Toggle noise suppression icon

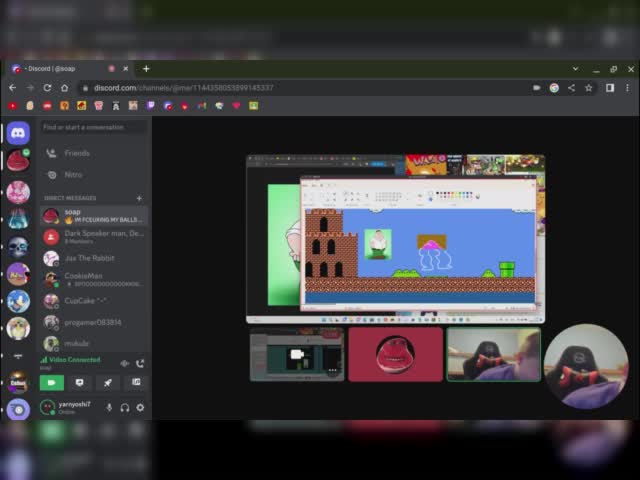(124, 363)
